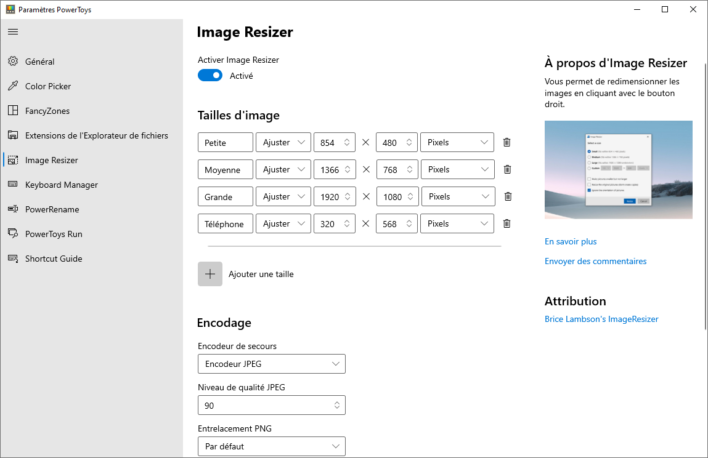Click the PowerToys icon in title bar
The image size is (708, 458).
10,9
